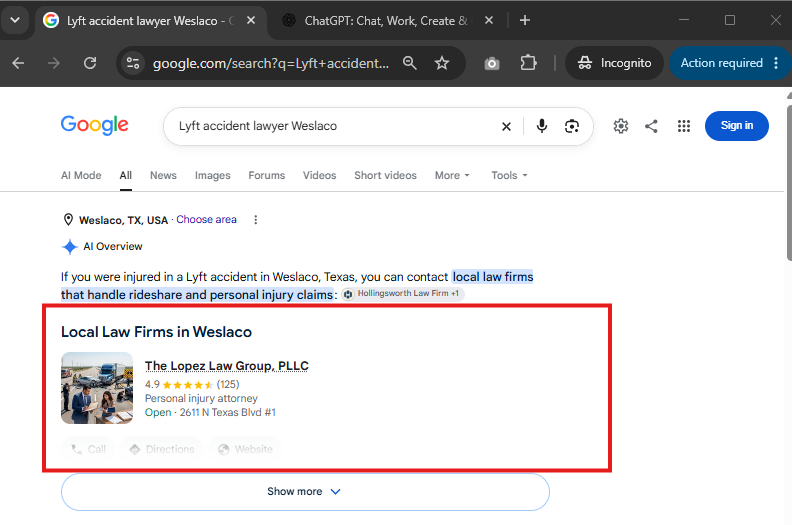
Task: Switch to the ChatGPT browser tab
Action: click(x=376, y=21)
